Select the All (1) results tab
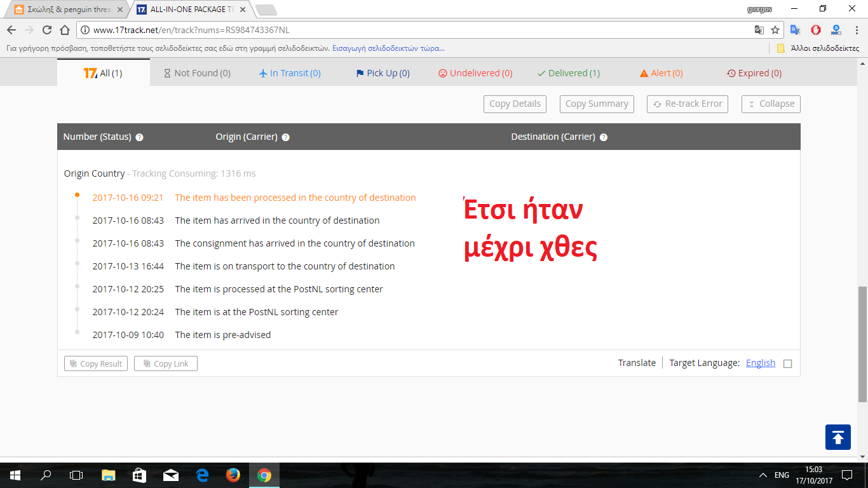The height and width of the screenshot is (488, 868). [x=103, y=73]
